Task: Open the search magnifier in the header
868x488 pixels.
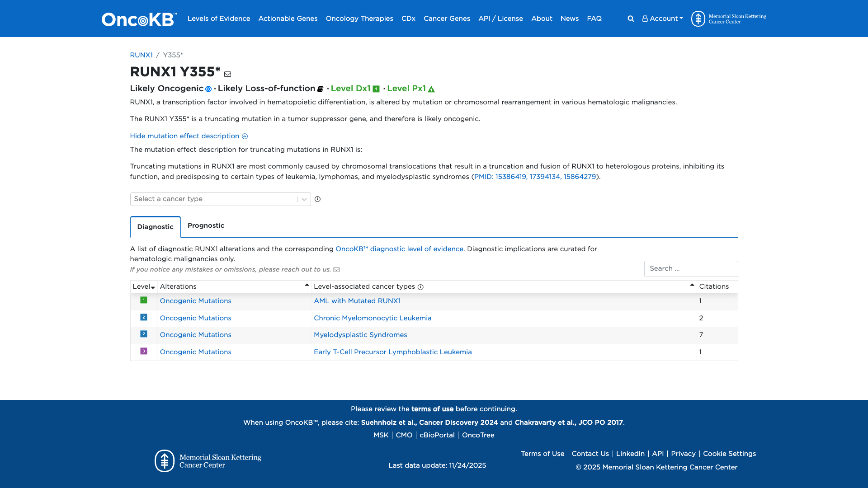Action: pos(630,19)
